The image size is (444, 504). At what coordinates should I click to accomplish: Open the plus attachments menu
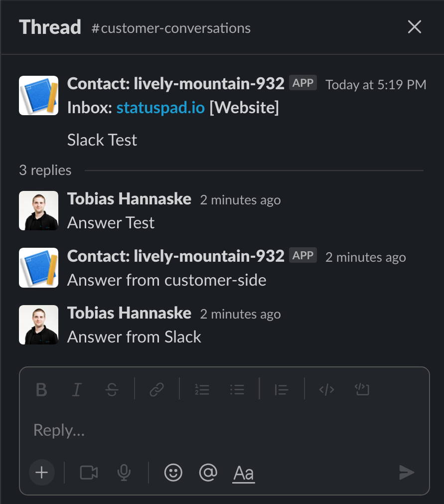click(x=41, y=473)
